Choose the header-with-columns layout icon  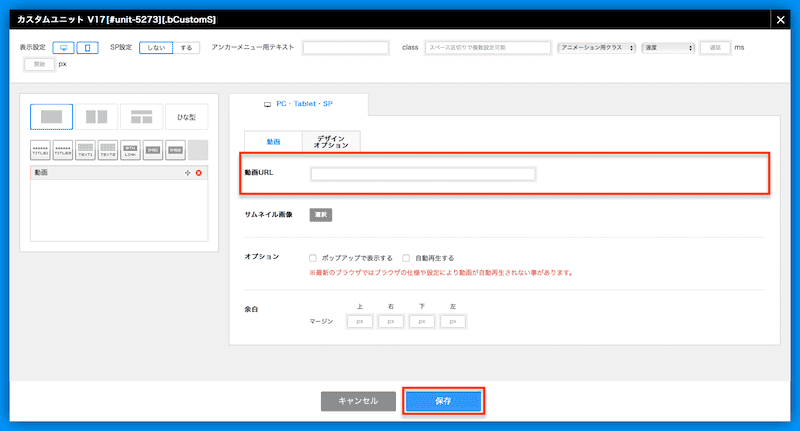pyautogui.click(x=141, y=117)
